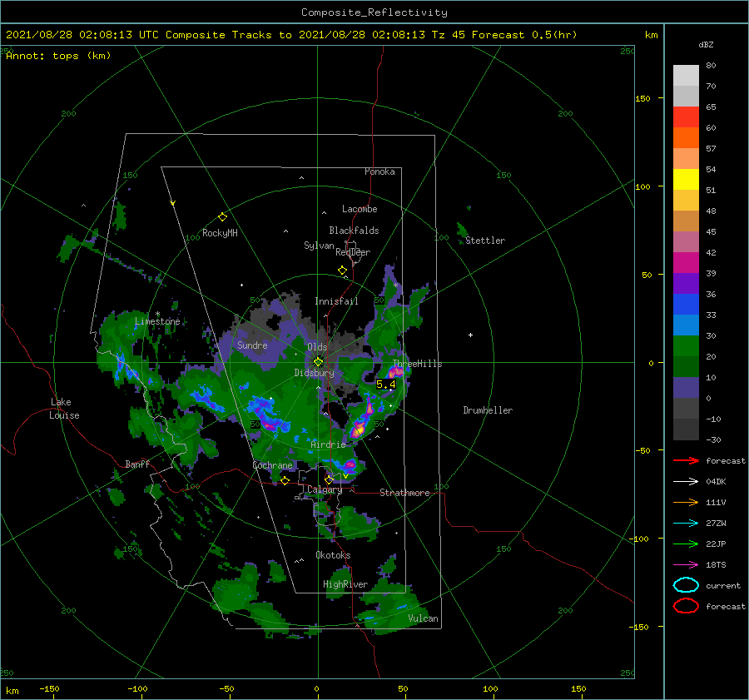Viewport: 749px width, 700px height.
Task: Click the orange 111V arrow symbol
Action: pyautogui.click(x=686, y=502)
